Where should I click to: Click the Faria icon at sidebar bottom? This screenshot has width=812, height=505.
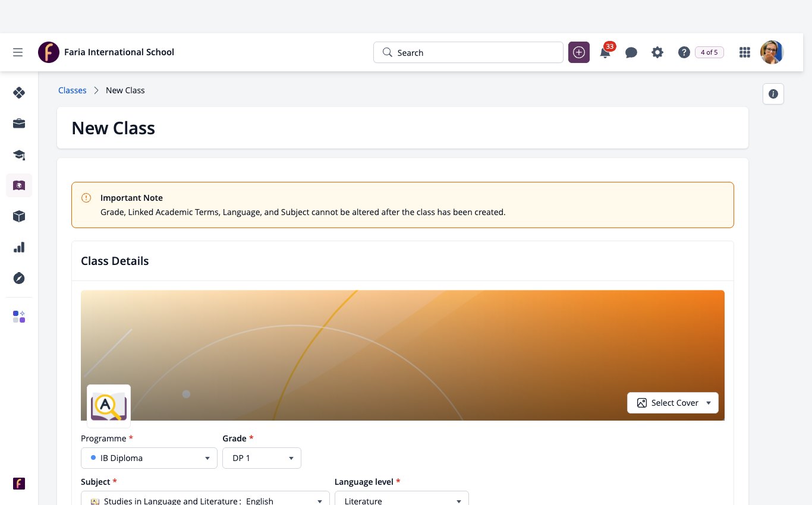click(19, 483)
